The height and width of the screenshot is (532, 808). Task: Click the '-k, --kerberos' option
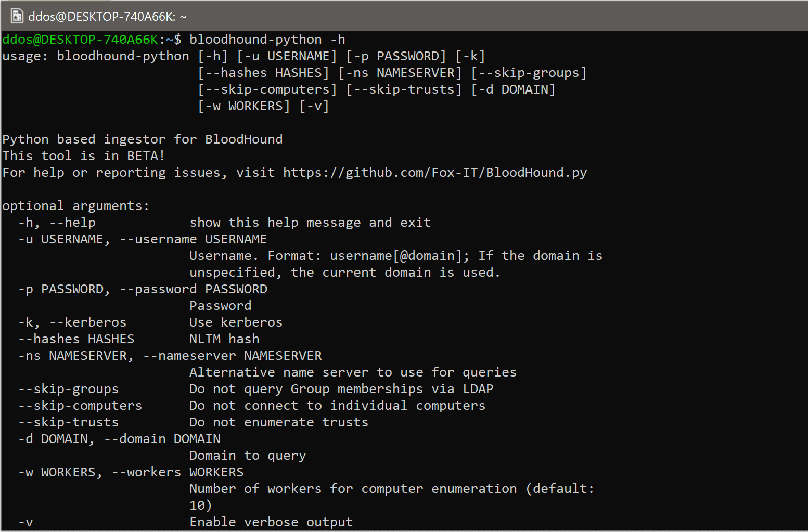pyautogui.click(x=72, y=322)
